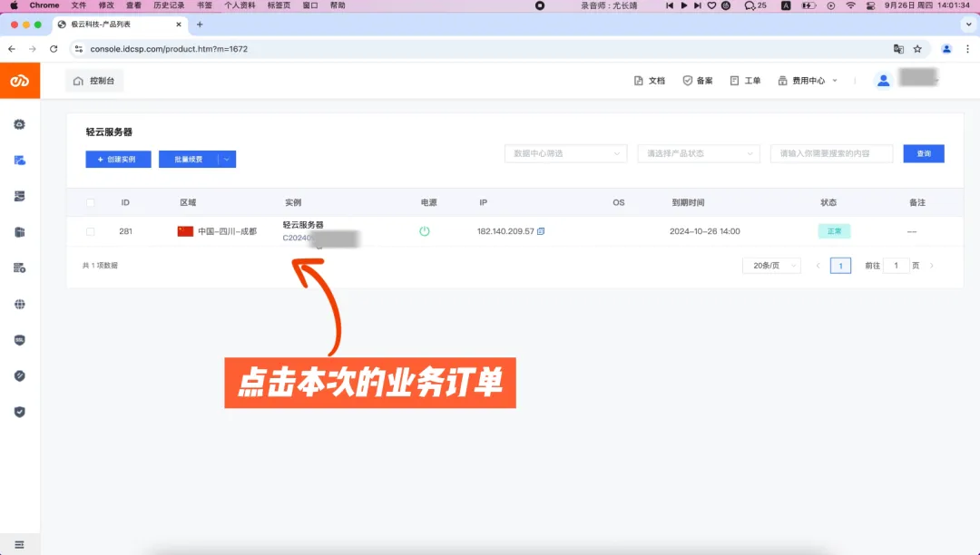Viewport: 980px width, 555px height.
Task: Click the page jump number input
Action: coord(896,266)
